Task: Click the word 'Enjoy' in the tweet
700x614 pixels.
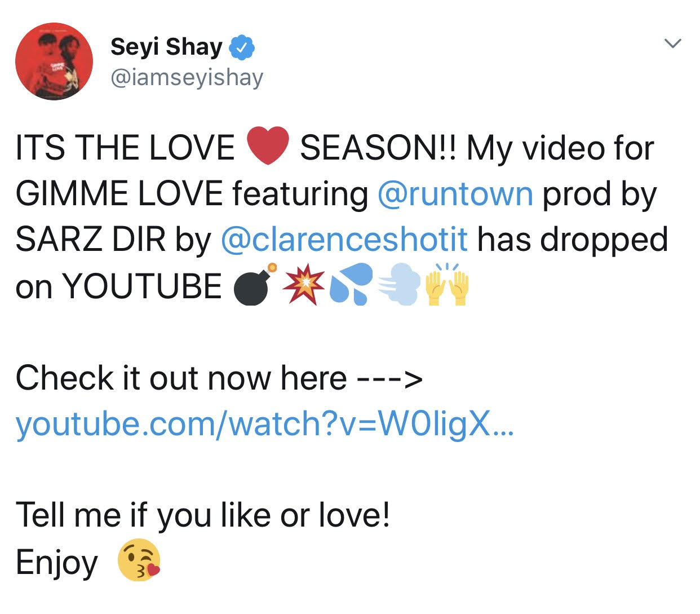Action: (57, 563)
